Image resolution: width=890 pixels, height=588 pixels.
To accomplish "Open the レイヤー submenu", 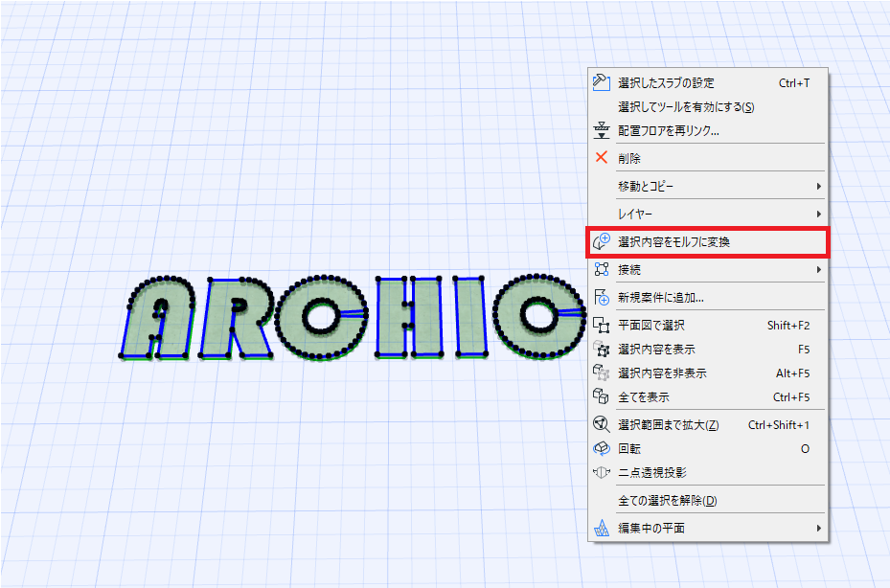I will [707, 214].
